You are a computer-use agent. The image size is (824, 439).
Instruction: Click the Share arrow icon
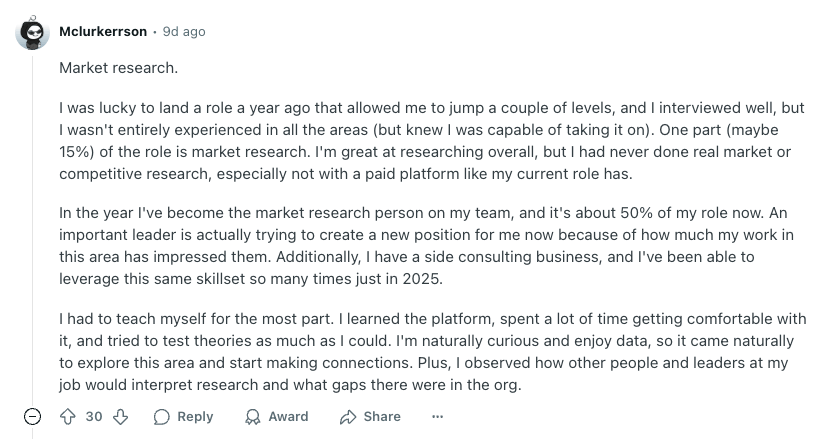(x=348, y=417)
